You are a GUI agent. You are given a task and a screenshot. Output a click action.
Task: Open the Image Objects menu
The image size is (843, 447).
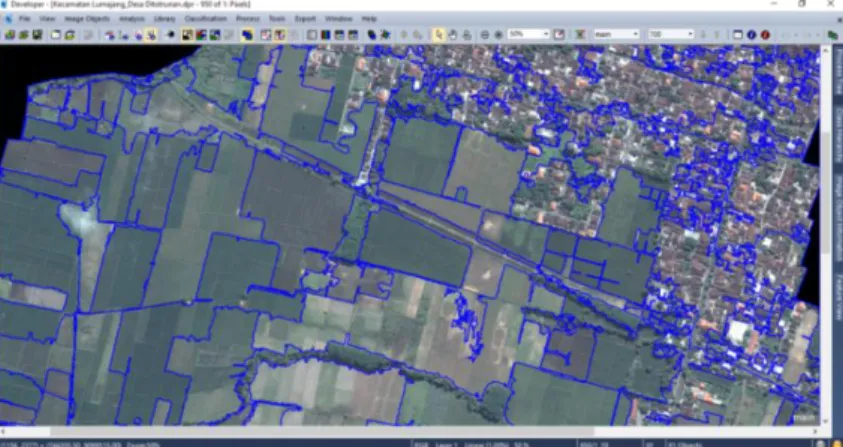pos(87,19)
